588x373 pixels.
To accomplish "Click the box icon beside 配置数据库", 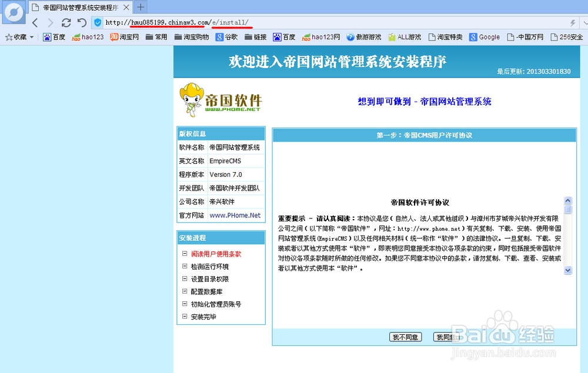I will pyautogui.click(x=185, y=291).
